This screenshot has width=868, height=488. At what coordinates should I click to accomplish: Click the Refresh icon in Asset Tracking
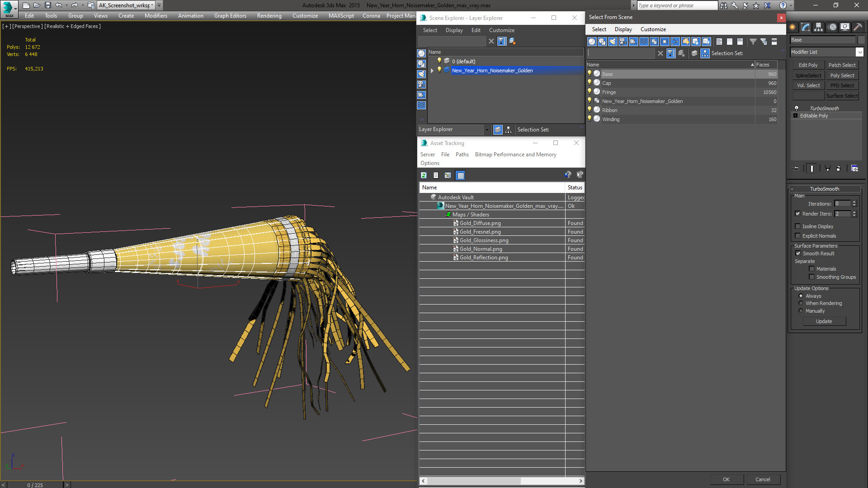point(424,175)
